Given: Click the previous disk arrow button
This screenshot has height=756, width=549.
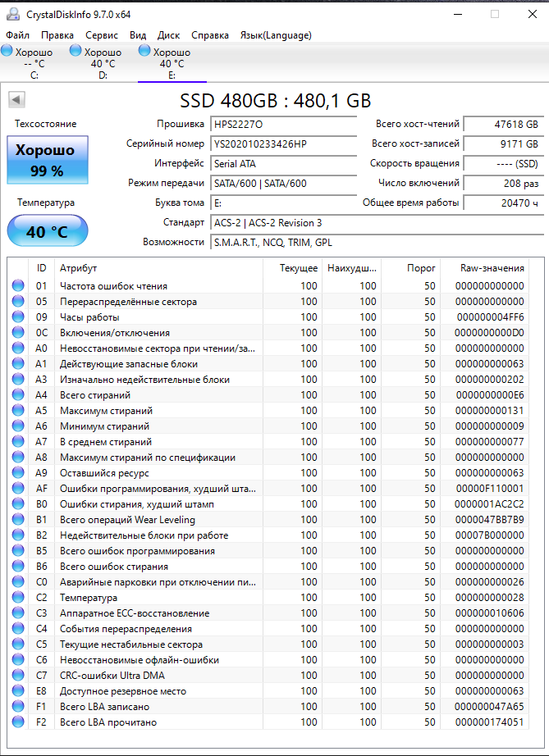Looking at the screenshot, I should pyautogui.click(x=16, y=100).
